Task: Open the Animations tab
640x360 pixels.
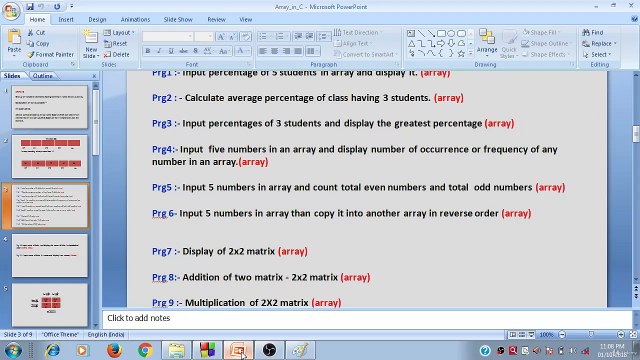Action: click(135, 19)
